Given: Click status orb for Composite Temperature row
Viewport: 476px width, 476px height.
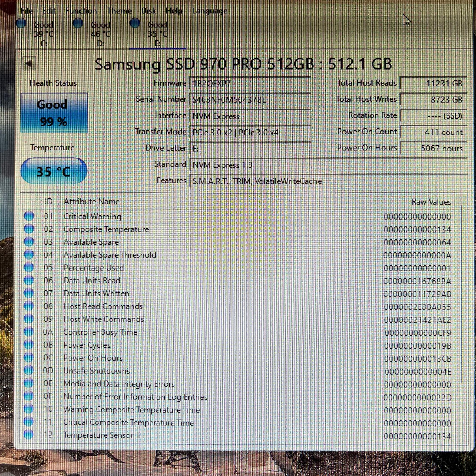Looking at the screenshot, I should (29, 229).
